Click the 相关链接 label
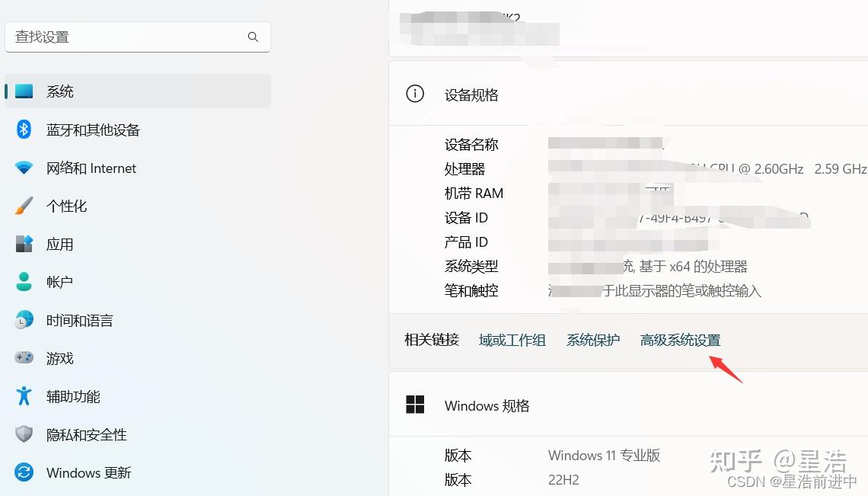 click(432, 340)
